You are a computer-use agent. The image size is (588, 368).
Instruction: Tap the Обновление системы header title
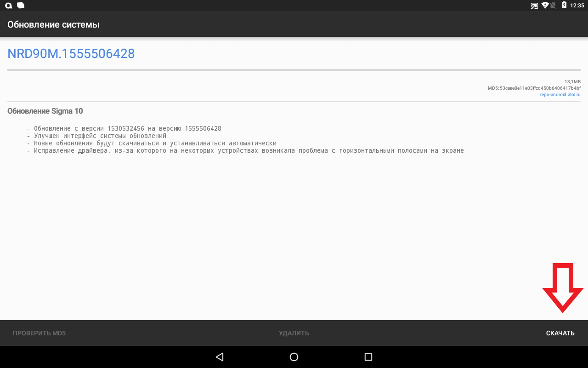click(53, 24)
